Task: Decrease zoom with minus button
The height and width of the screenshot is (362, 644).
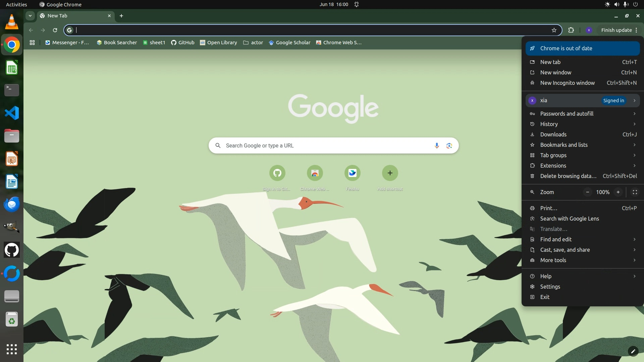Action: (587, 192)
